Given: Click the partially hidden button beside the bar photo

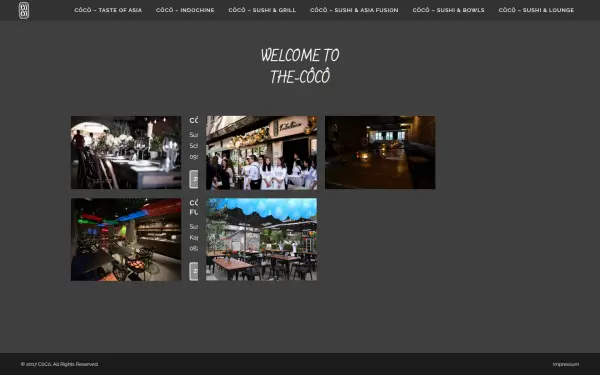Looking at the screenshot, I should [194, 179].
